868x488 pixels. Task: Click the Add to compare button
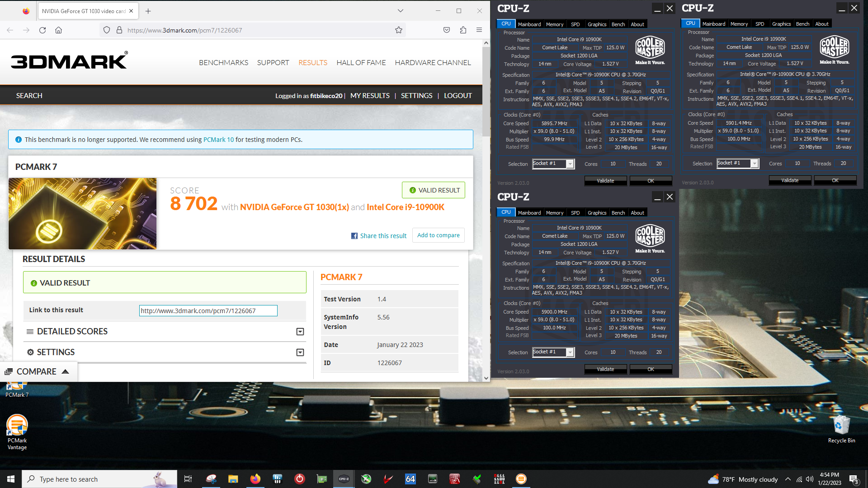coord(438,235)
